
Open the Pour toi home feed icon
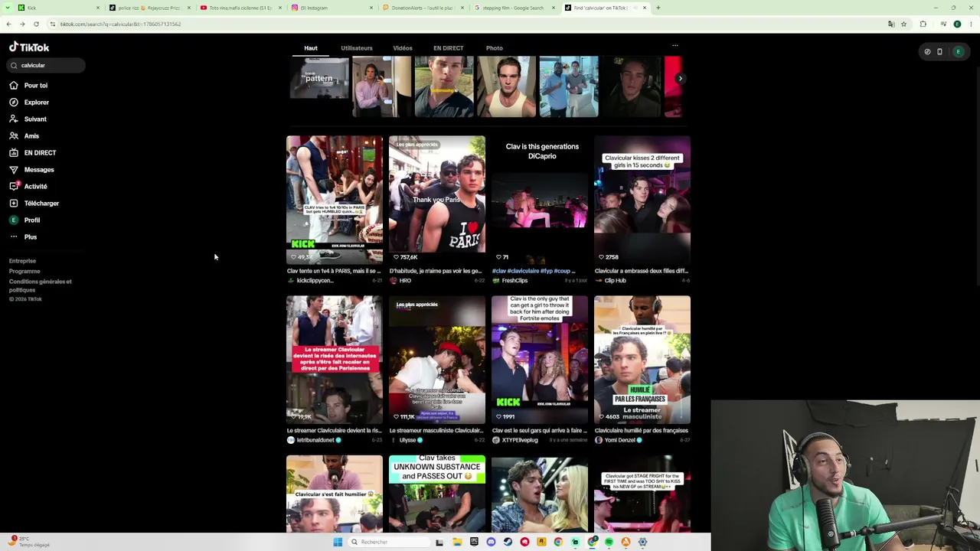pyautogui.click(x=14, y=86)
